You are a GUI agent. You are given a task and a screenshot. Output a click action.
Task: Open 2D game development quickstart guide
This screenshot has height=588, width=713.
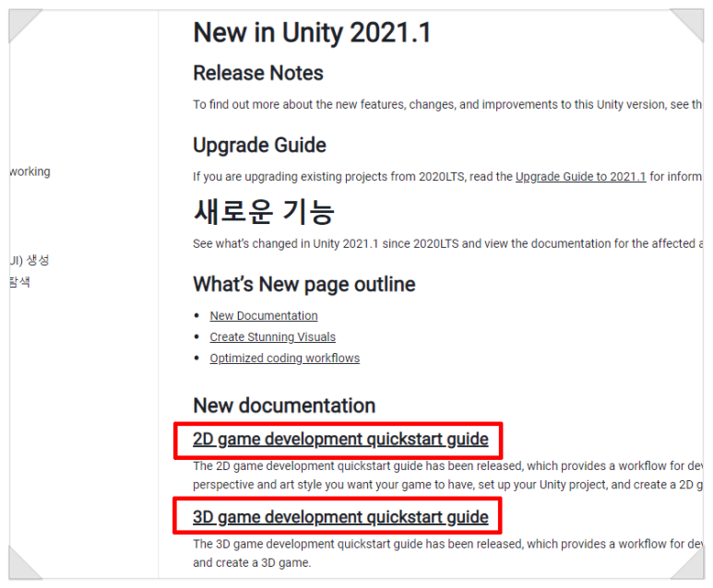click(x=340, y=439)
